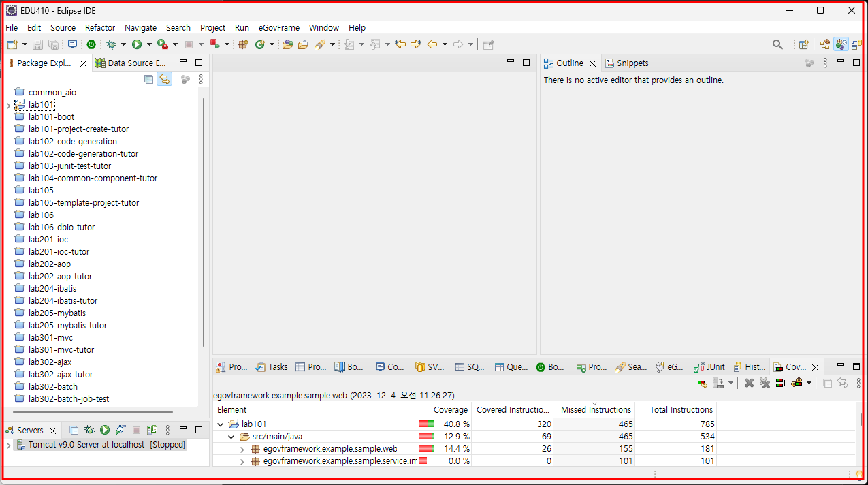Click the Back navigation yellow arrow

(432, 44)
